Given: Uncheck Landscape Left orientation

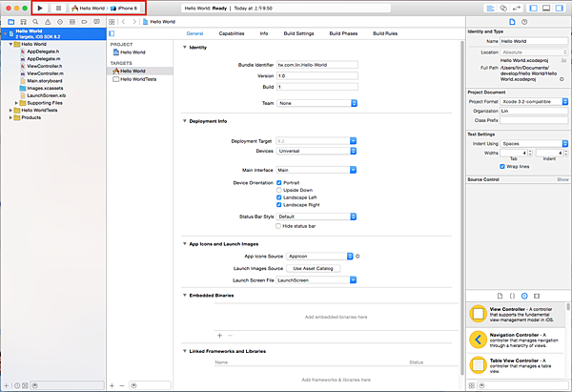Looking at the screenshot, I should (278, 197).
